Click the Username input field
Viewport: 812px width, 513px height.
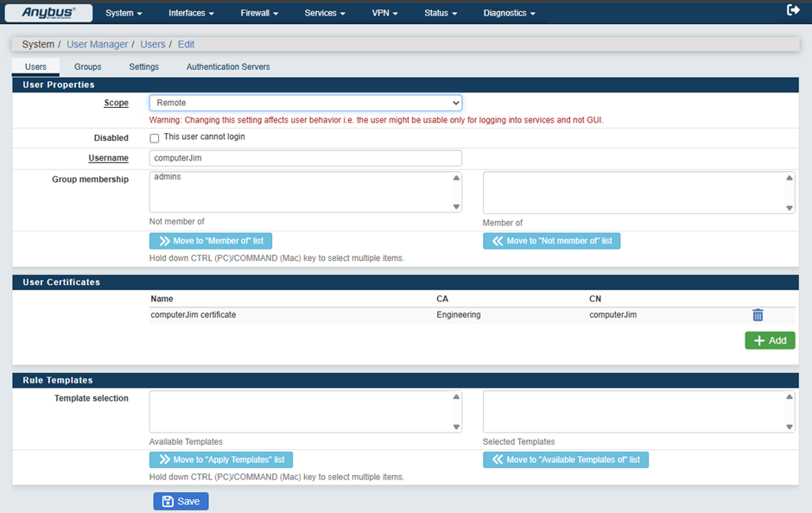[305, 158]
